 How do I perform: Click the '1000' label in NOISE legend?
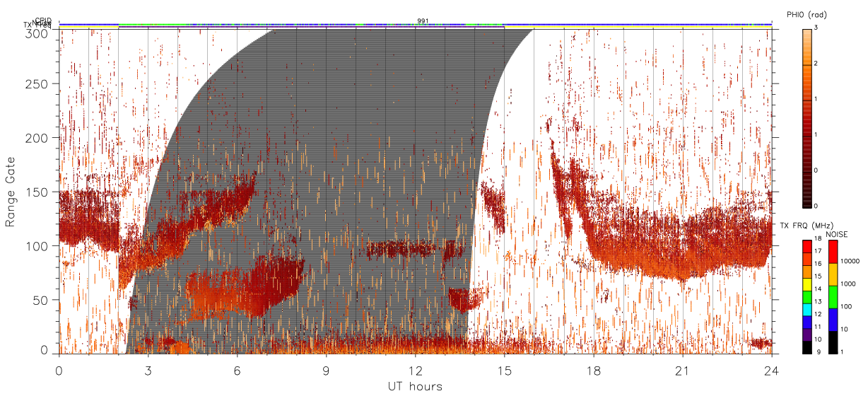(848, 284)
